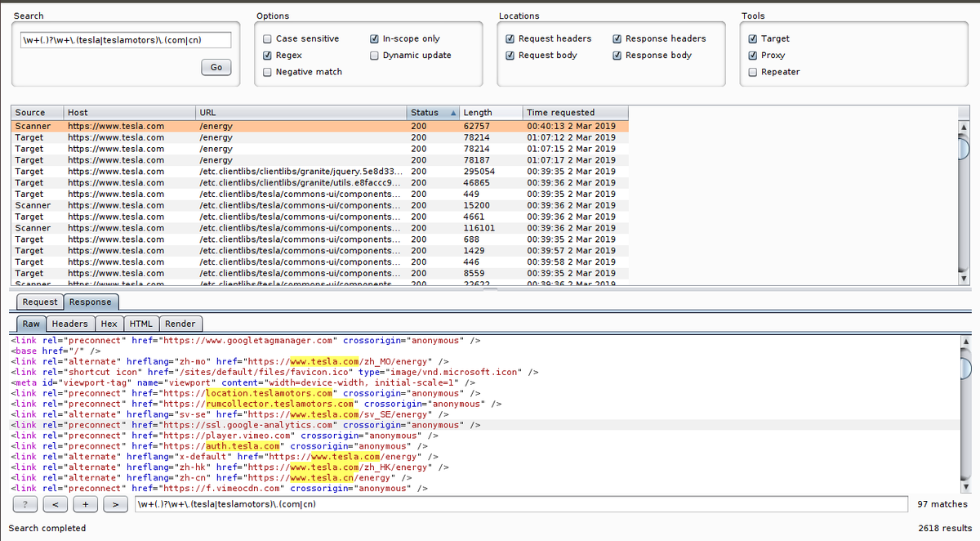Toggle the Target tool checkbox
This screenshot has height=541, width=980.
click(752, 38)
